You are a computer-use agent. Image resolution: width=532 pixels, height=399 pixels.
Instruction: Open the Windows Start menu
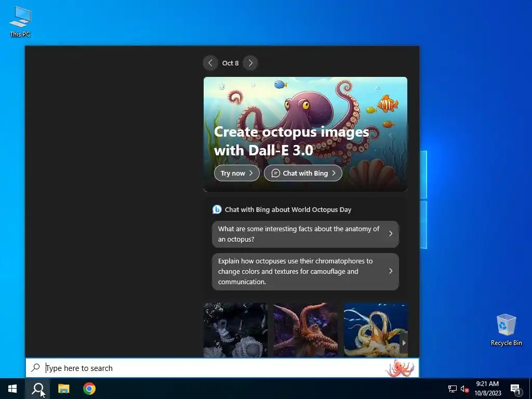(x=12, y=389)
